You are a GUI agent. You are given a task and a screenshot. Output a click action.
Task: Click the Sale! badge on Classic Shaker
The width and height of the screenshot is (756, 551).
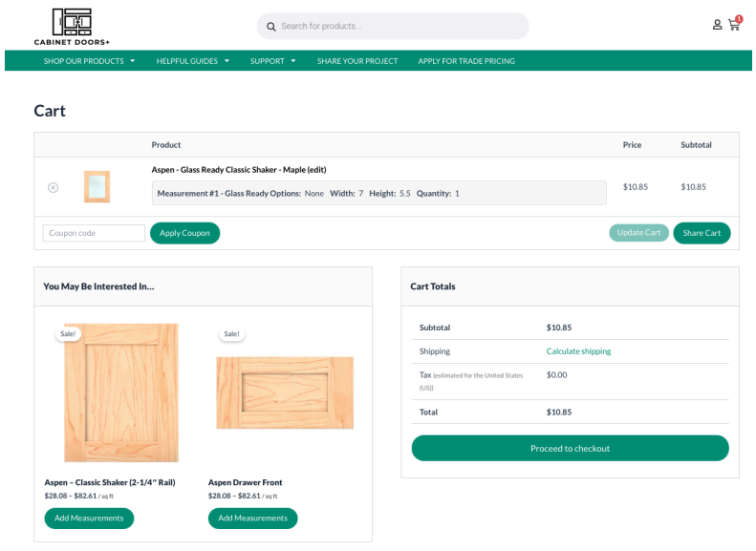pyautogui.click(x=68, y=334)
